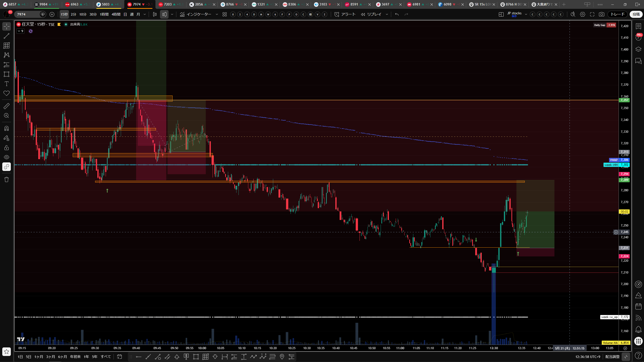The width and height of the screenshot is (644, 362).
Task: Click the トレード trade button
Action: coord(618,14)
